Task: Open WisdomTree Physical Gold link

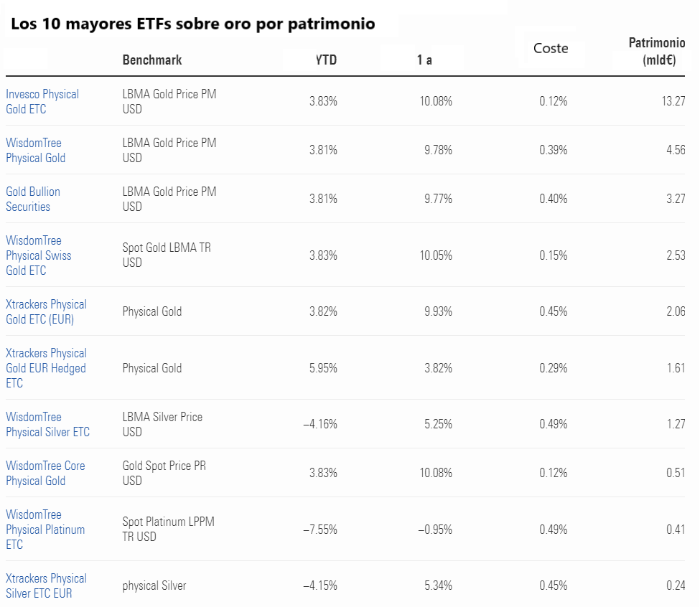Action: coord(35,151)
